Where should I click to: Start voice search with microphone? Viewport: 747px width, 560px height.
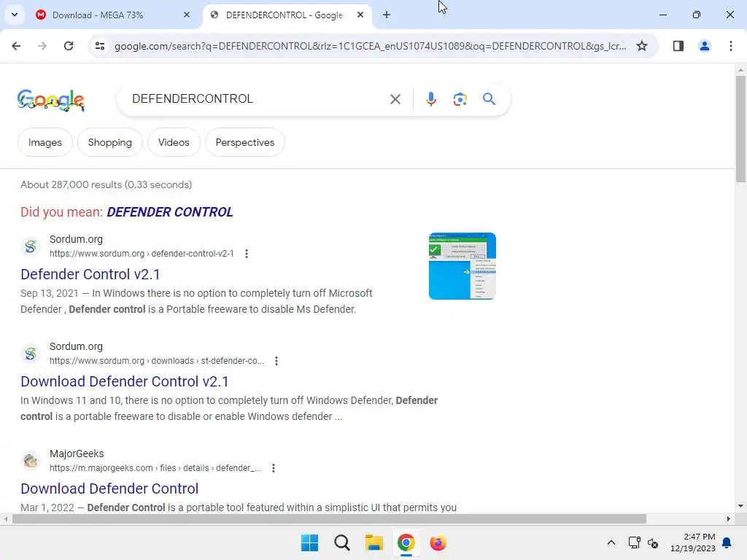tap(430, 99)
